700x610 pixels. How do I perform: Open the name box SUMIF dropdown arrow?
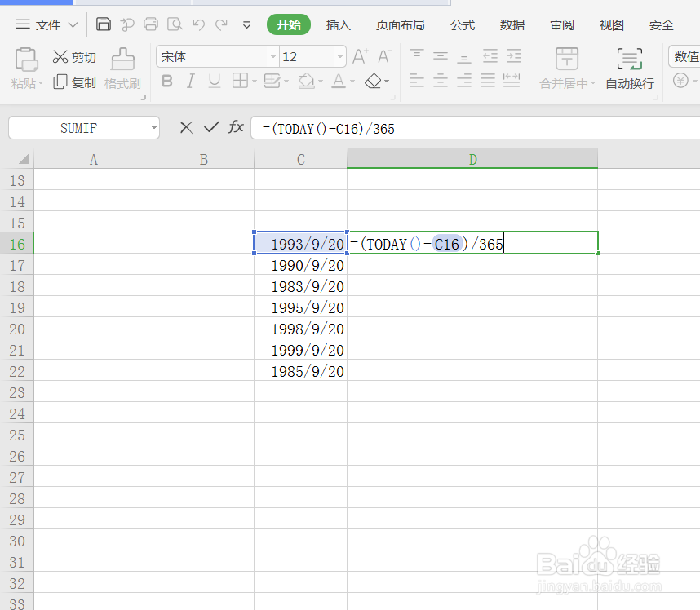[153, 128]
